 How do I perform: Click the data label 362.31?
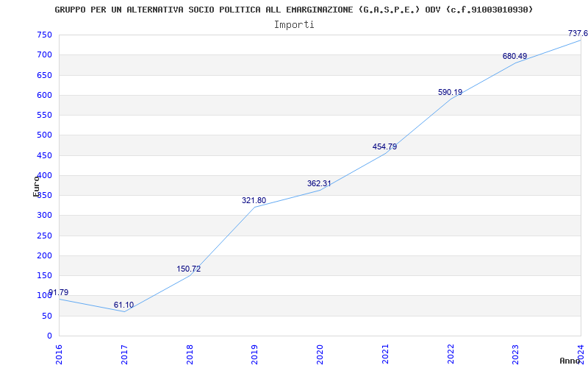tap(319, 183)
